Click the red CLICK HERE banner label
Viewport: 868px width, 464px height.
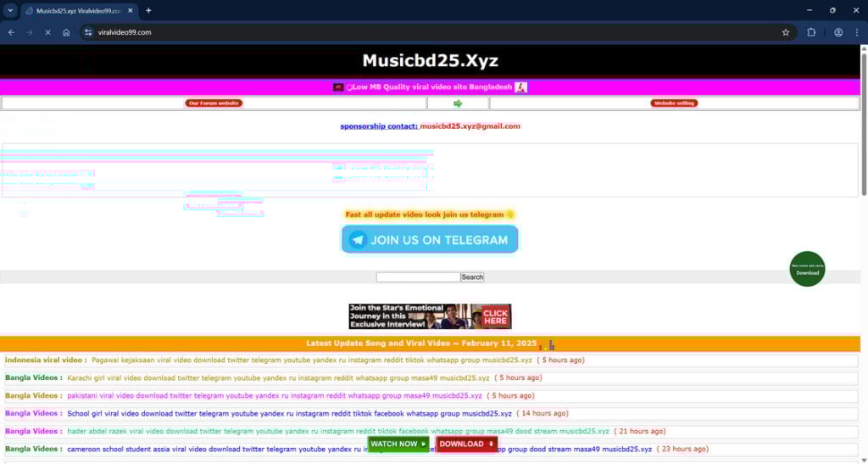click(x=495, y=316)
